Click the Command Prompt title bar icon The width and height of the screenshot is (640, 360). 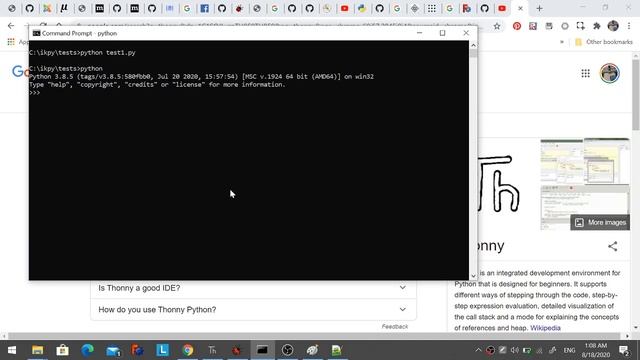[x=36, y=33]
